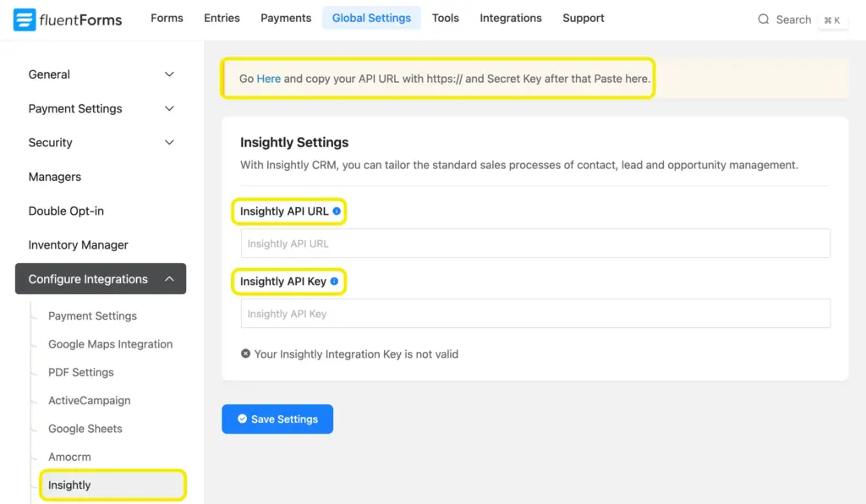Switch to the Global Settings tab
Viewport: 866px width, 504px height.
coord(371,17)
